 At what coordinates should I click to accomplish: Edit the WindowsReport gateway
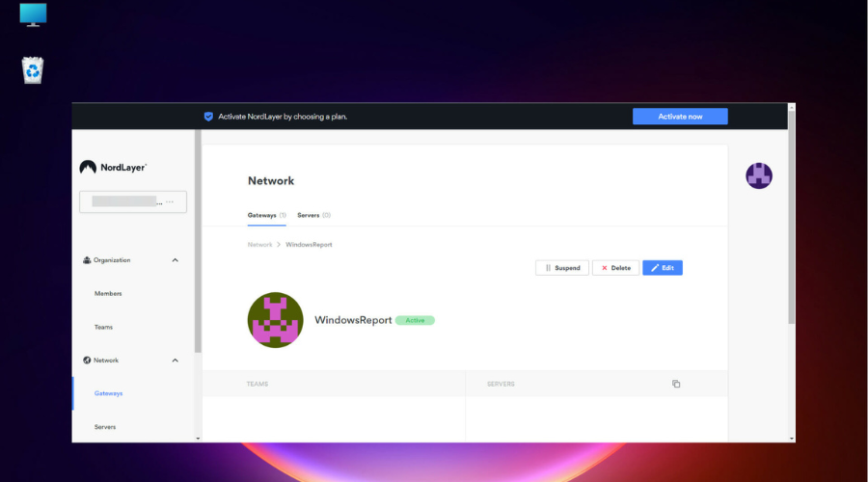[663, 268]
